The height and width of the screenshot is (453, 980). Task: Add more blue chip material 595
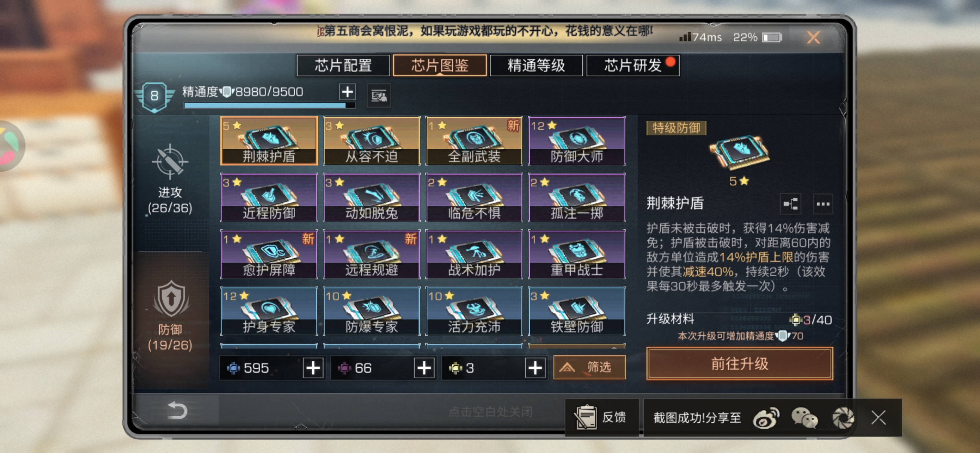click(x=313, y=368)
